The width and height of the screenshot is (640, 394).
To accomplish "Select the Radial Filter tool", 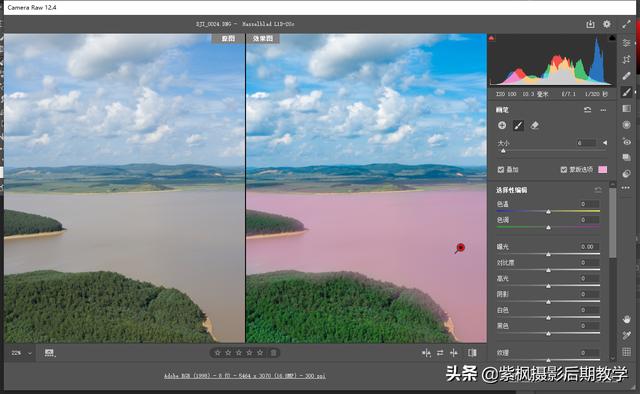I will click(x=627, y=125).
